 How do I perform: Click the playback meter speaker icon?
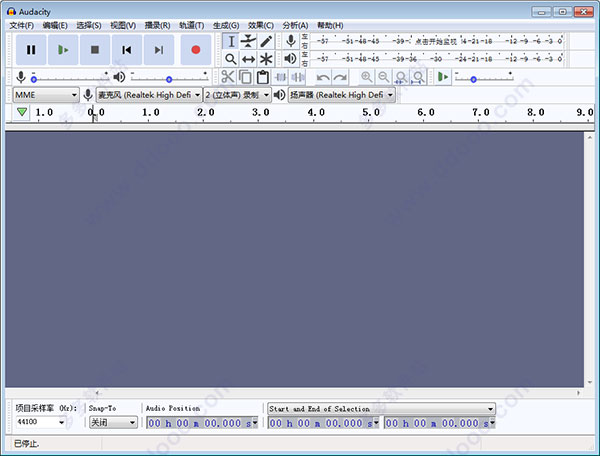(291, 59)
